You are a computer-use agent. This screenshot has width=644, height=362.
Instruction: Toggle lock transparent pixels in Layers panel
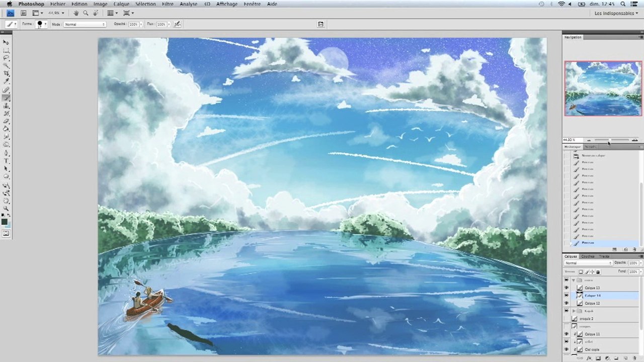tap(581, 272)
